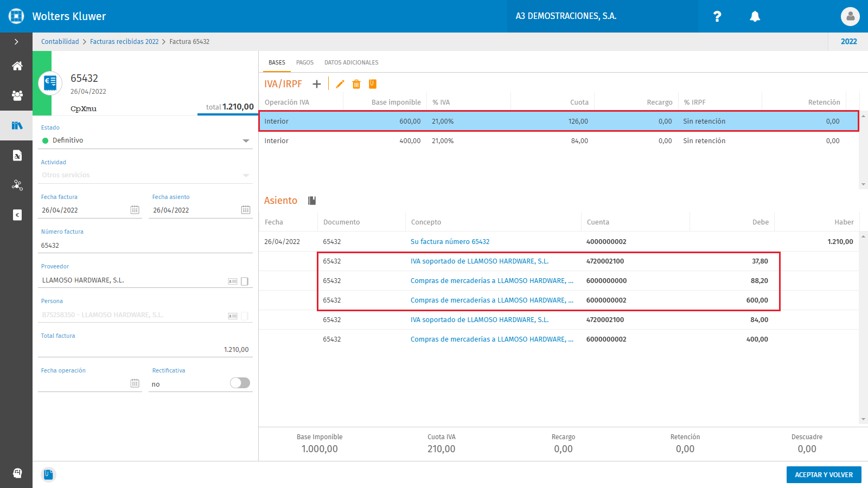Open the notifications bell
This screenshot has height=488, width=868.
pyautogui.click(x=755, y=16)
